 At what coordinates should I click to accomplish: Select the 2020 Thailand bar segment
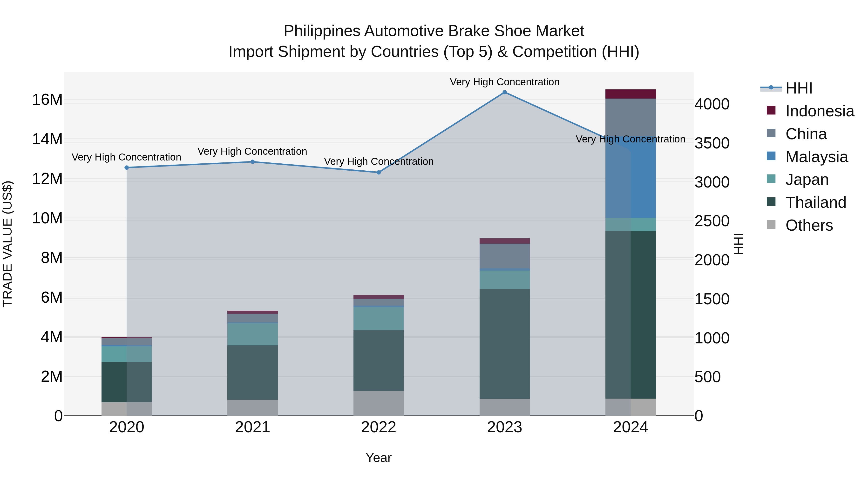click(127, 382)
